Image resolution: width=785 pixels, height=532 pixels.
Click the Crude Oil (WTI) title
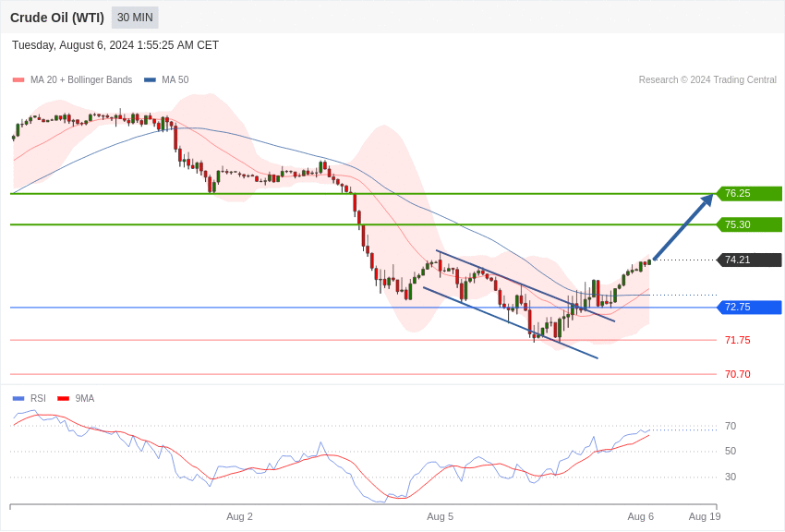click(57, 18)
